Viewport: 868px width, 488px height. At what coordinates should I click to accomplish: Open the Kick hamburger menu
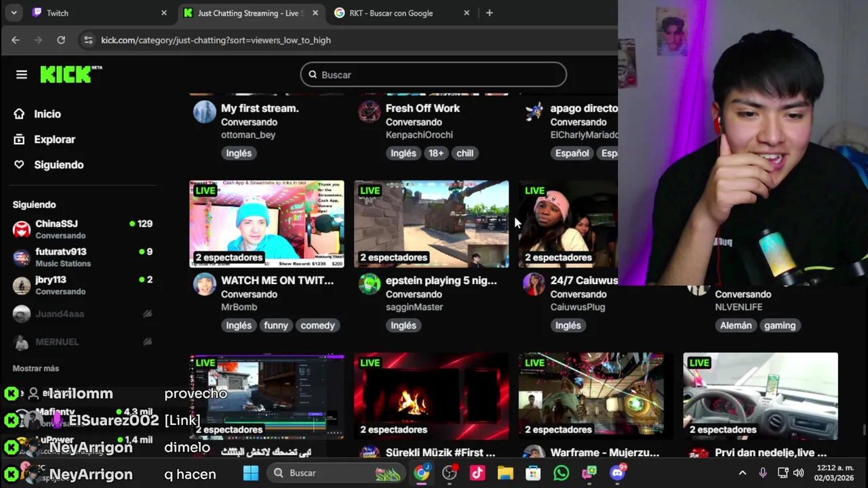(x=22, y=75)
